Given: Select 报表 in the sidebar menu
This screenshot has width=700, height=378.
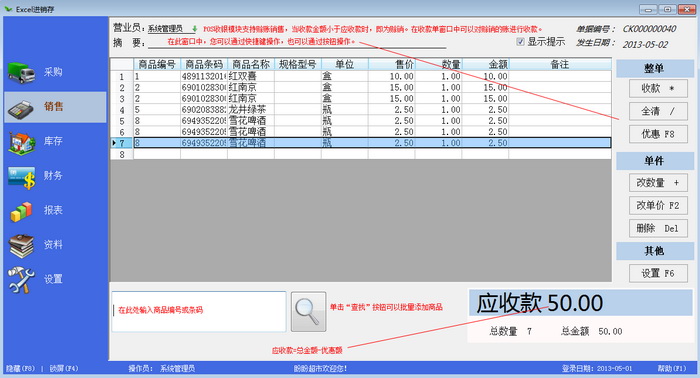Looking at the screenshot, I should coord(53,210).
